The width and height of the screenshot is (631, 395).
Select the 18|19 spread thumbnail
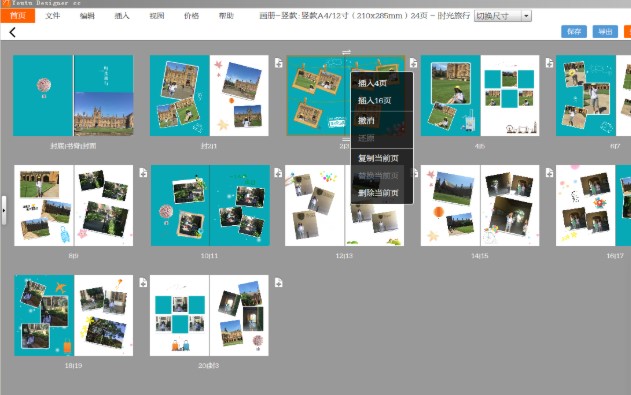[x=73, y=315]
